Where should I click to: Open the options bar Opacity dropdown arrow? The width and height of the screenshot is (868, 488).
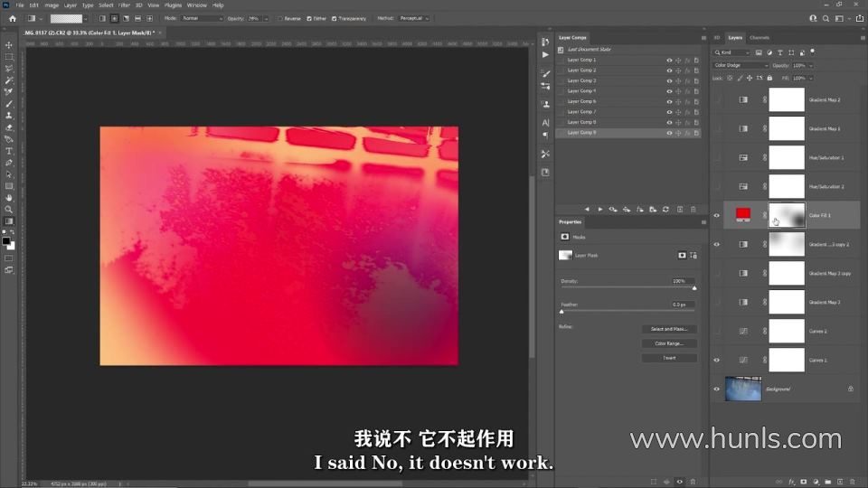(266, 18)
